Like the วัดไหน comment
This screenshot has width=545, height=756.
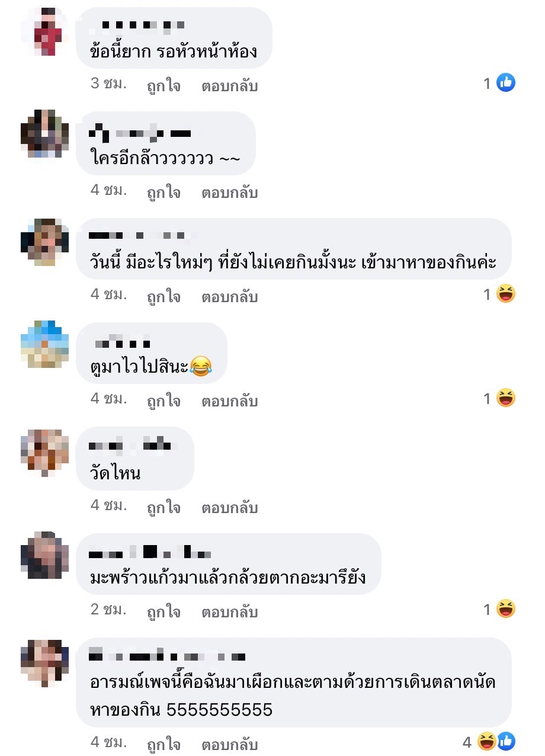[163, 508]
